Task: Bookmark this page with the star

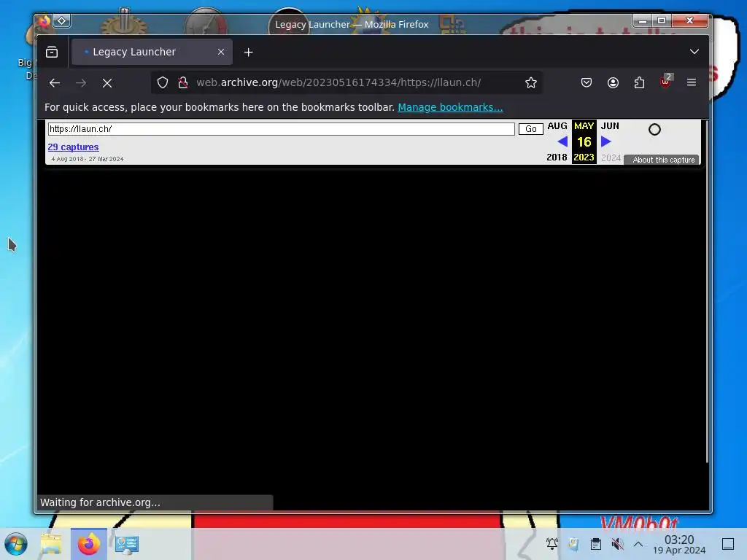Action: coord(531,82)
